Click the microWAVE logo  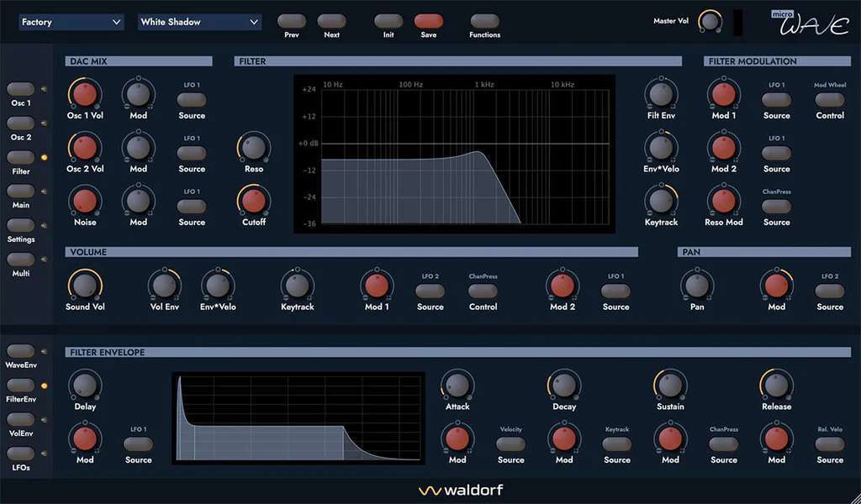pyautogui.click(x=810, y=23)
